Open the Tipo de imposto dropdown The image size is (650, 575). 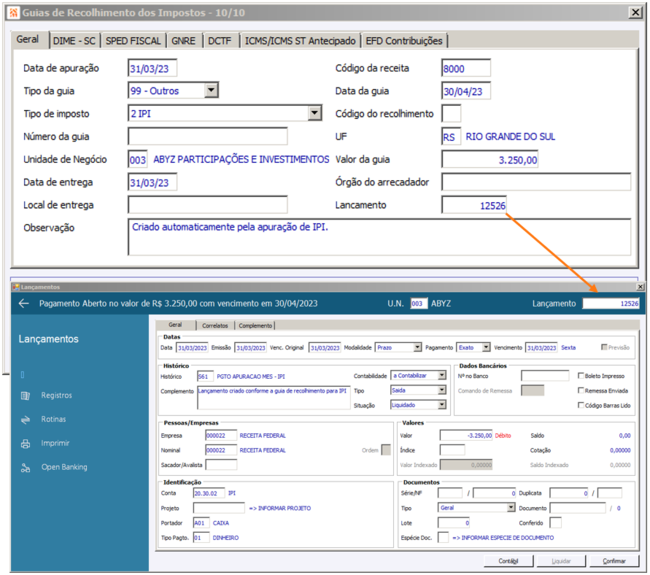click(315, 113)
